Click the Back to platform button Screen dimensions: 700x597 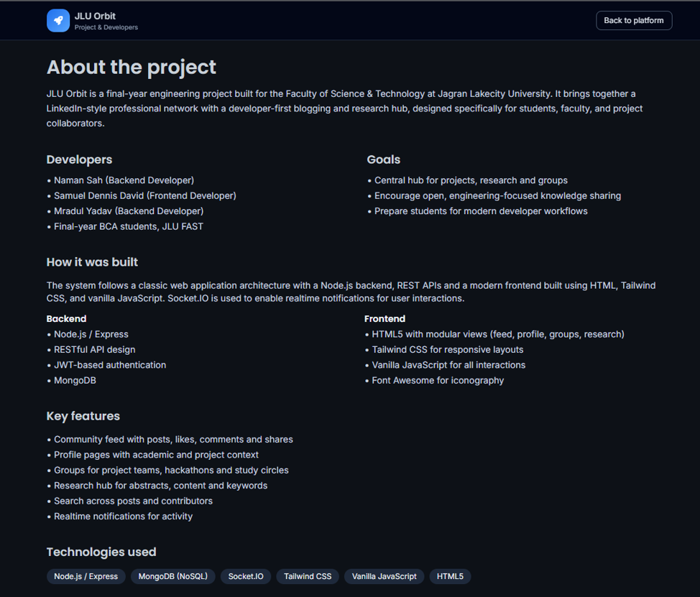[634, 21]
